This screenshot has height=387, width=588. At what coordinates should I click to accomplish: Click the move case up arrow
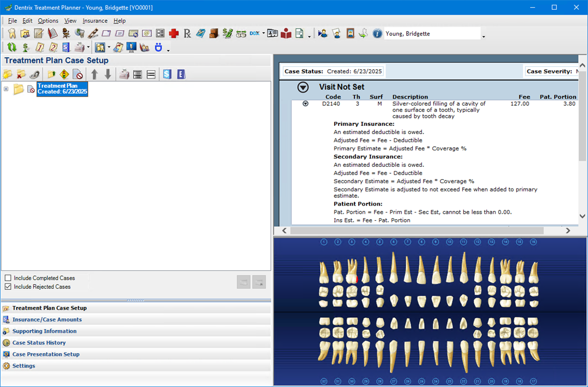click(x=94, y=75)
